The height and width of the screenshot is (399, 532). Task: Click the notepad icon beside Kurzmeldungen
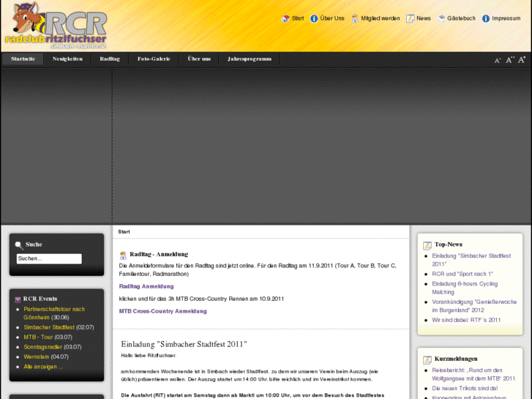point(427,359)
